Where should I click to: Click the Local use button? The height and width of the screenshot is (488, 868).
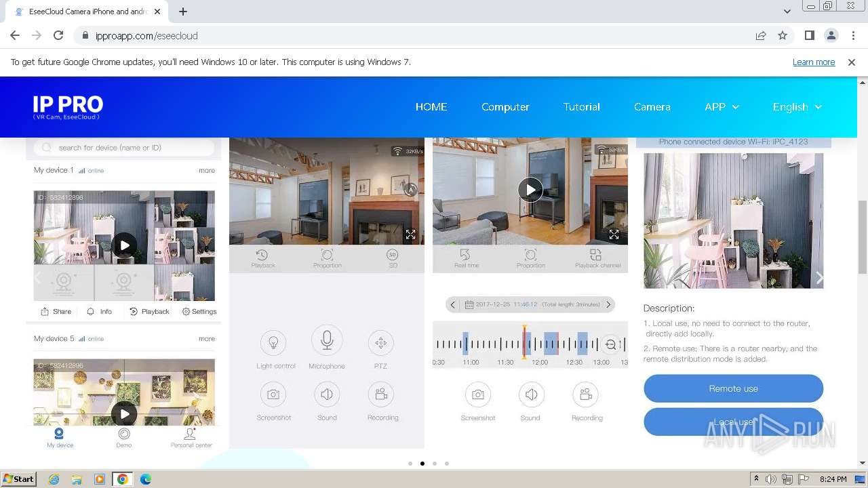point(733,422)
